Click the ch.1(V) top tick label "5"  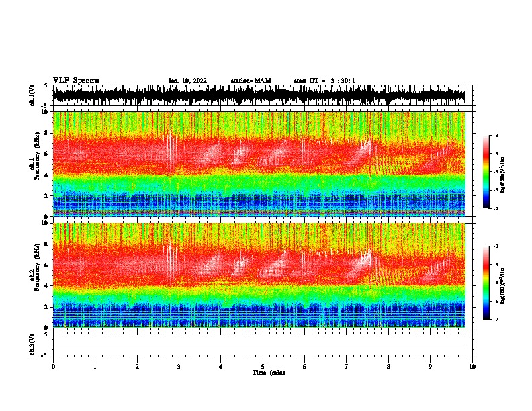pyautogui.click(x=46, y=85)
